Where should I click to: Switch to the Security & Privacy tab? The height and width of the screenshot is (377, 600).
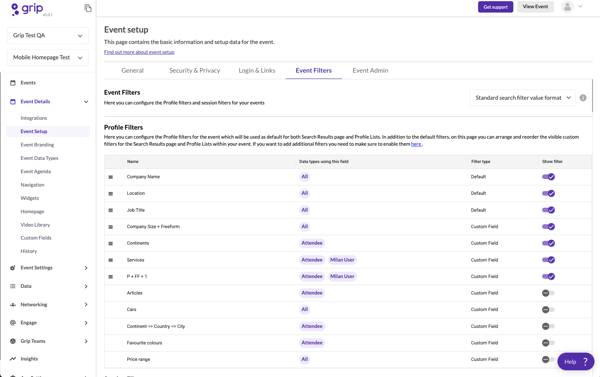point(195,70)
